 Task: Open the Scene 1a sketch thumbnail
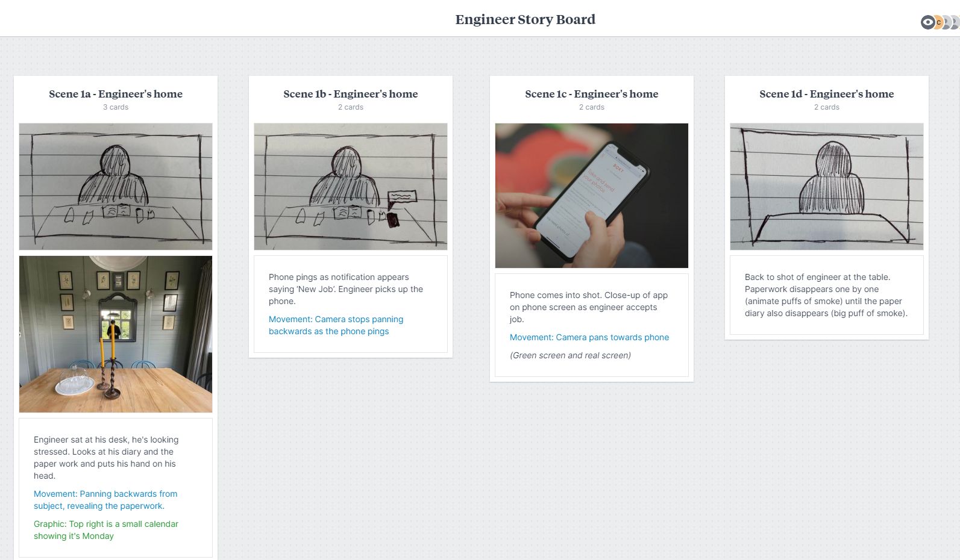[116, 187]
